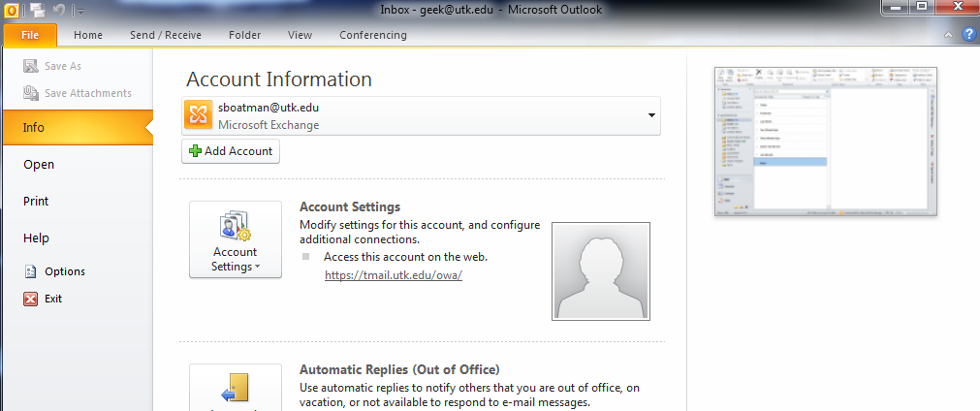Expand the Customize Quick Access Toolbar arrow
The width and height of the screenshot is (980, 411).
(x=79, y=11)
